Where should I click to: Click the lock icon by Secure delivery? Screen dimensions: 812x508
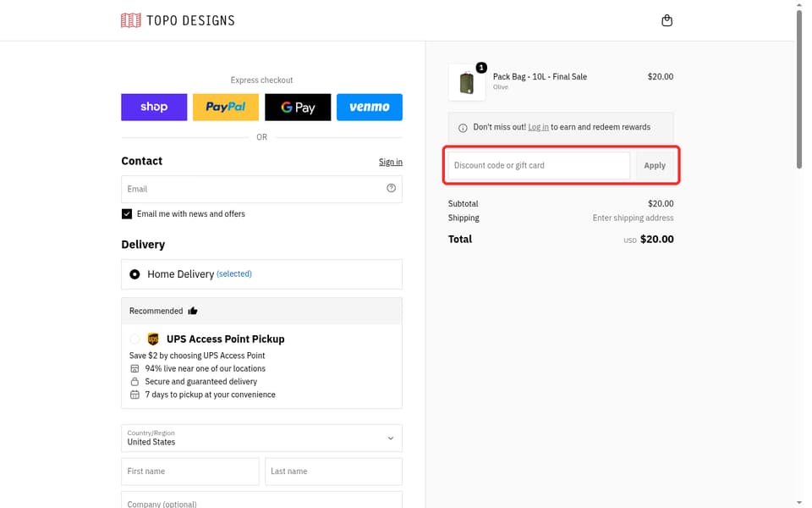coord(134,382)
